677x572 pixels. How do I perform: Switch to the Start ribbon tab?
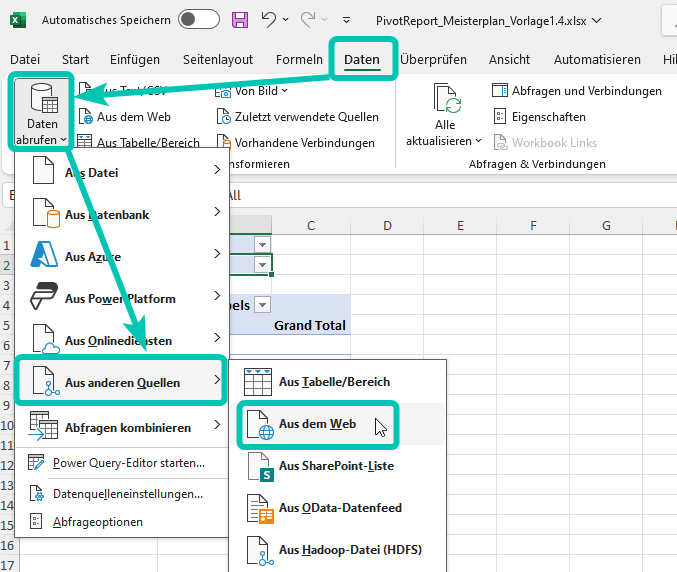click(75, 60)
